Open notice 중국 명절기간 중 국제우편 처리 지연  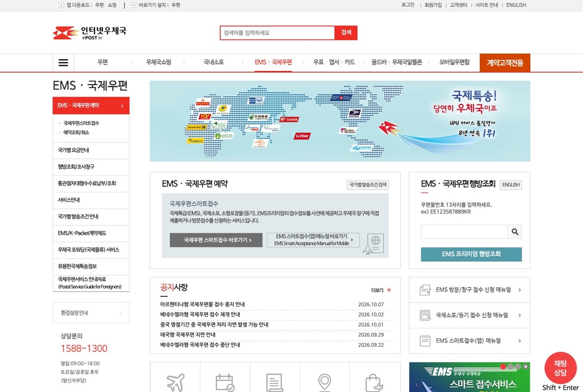214,325
